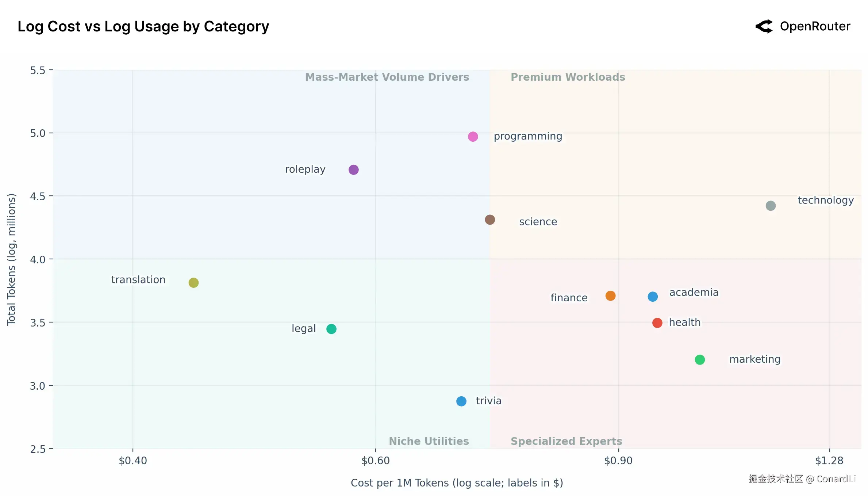This screenshot has width=868, height=496.
Task: Select the green marketing dot
Action: (700, 360)
